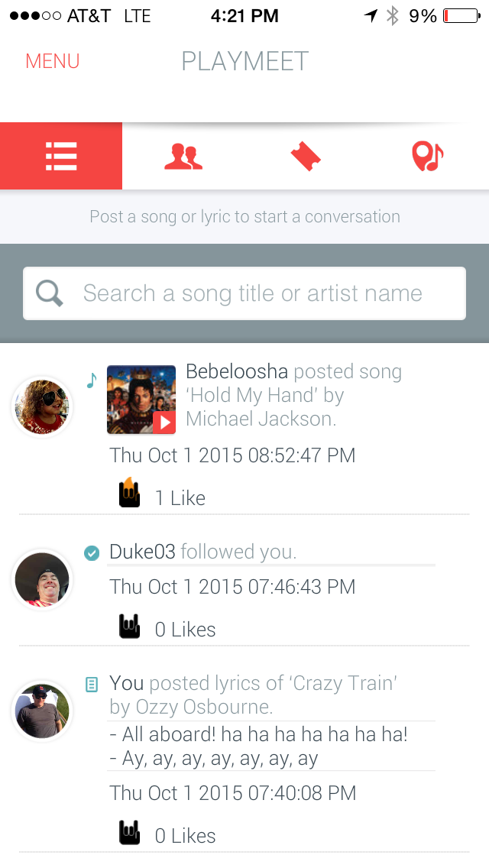Tap the follow checkmark badge icon
Viewport: 489px width, 868px height.
click(x=92, y=552)
